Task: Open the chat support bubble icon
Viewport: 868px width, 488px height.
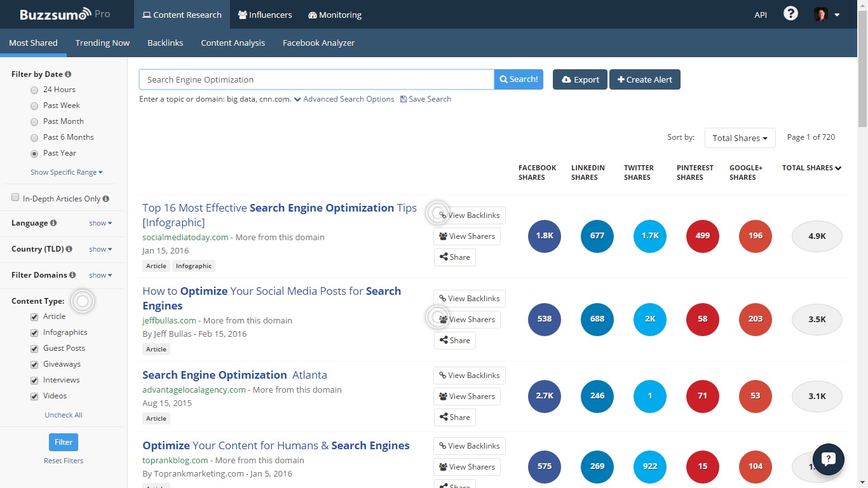Action: [828, 459]
